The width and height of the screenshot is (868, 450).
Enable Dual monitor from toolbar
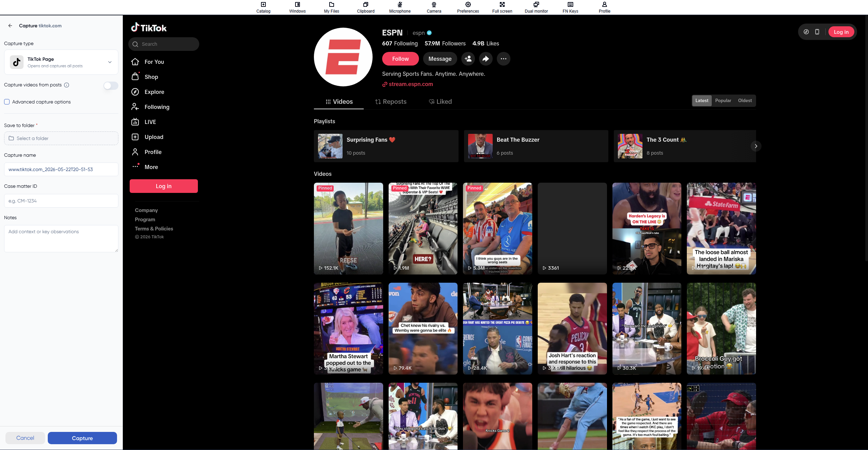(x=536, y=7)
